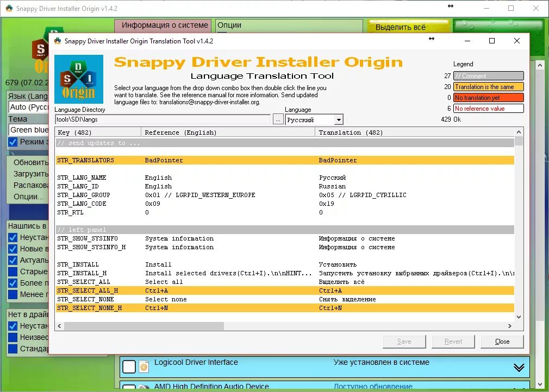Select the STR_SELECT_ALL row
Image resolution: width=549 pixels, height=392 pixels.
pyautogui.click(x=285, y=282)
